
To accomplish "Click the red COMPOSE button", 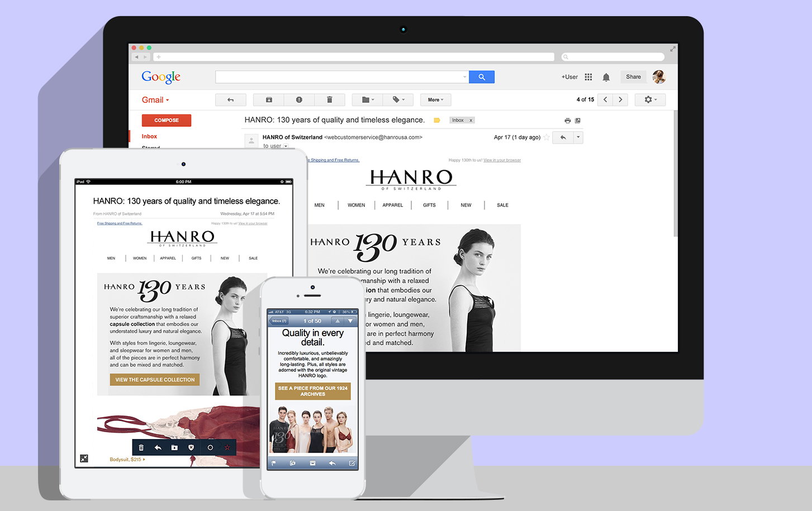I will coord(167,120).
